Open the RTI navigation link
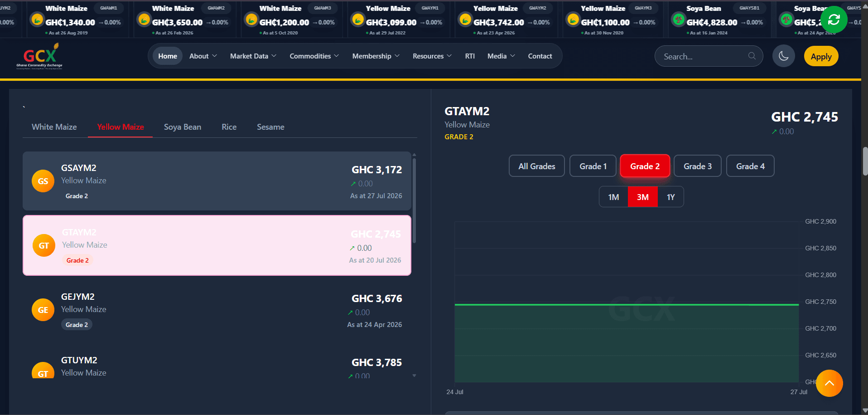 pyautogui.click(x=470, y=56)
